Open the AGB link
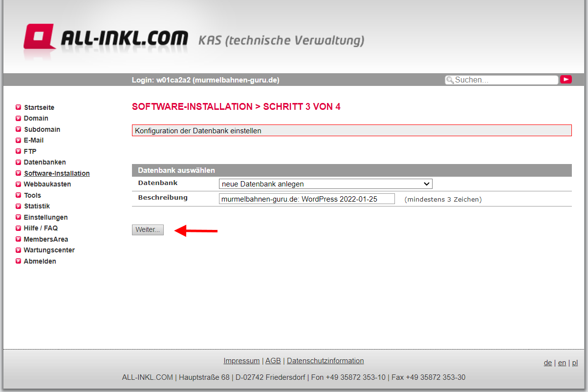This screenshot has width=588, height=392. [273, 361]
